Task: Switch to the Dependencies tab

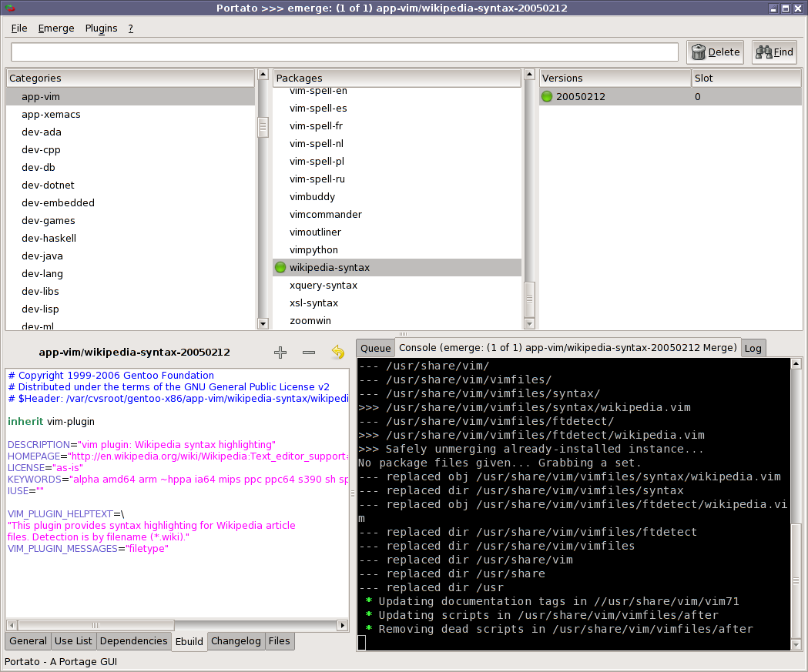Action: click(133, 641)
